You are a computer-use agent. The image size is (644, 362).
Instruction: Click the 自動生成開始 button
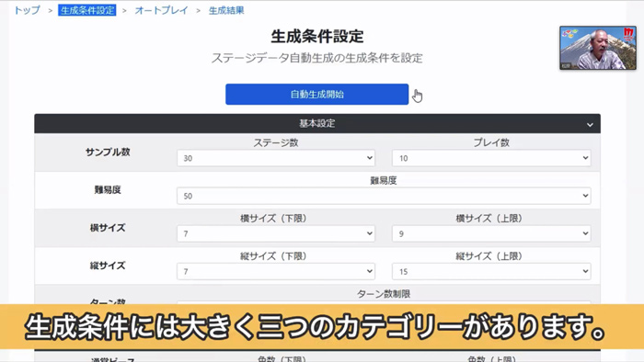[x=316, y=95]
